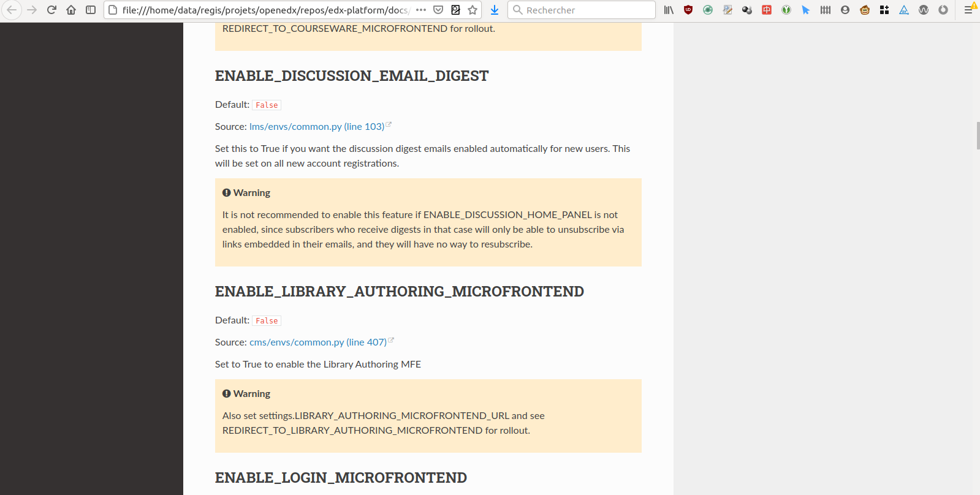Click the green circular sync extension icon
980x495 pixels.
(x=708, y=10)
